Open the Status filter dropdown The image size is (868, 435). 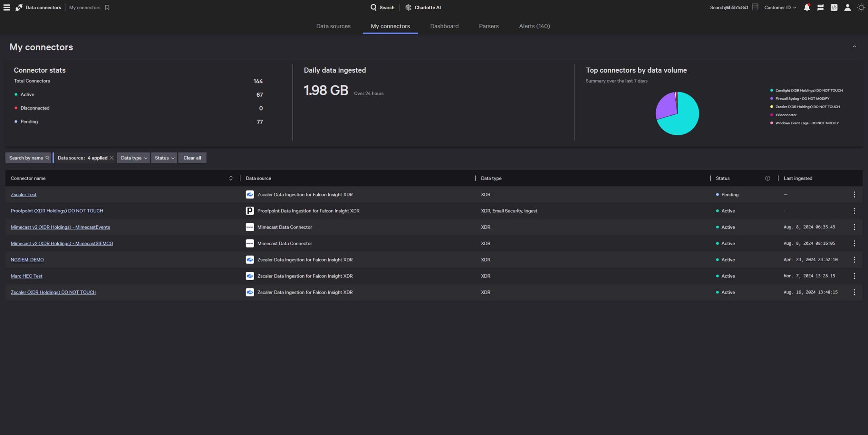click(x=164, y=158)
